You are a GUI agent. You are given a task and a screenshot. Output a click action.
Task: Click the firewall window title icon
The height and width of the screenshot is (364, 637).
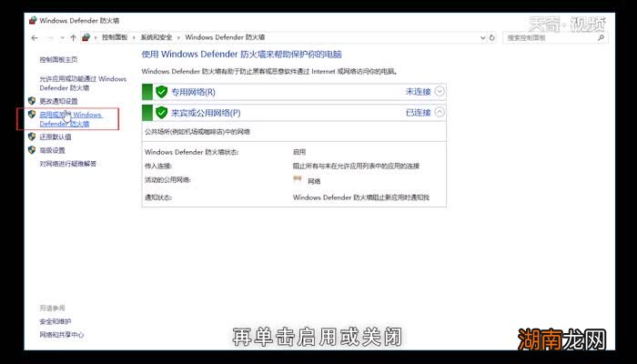click(33, 20)
